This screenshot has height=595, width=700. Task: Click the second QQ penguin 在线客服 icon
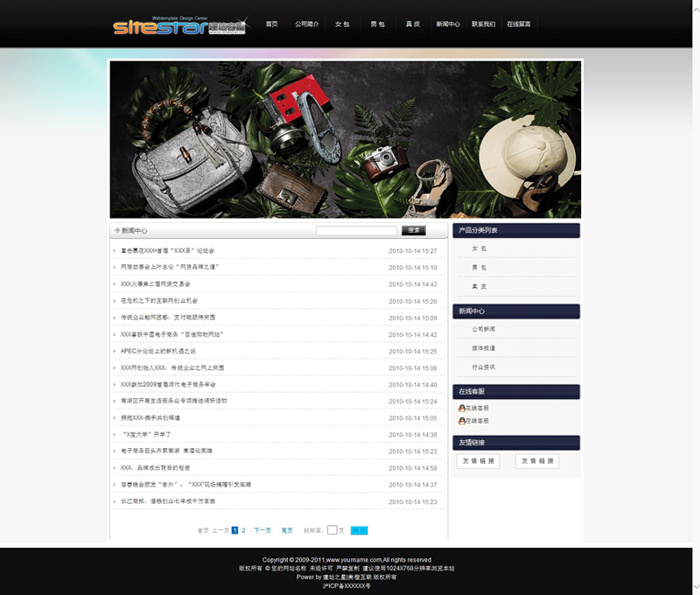(462, 421)
